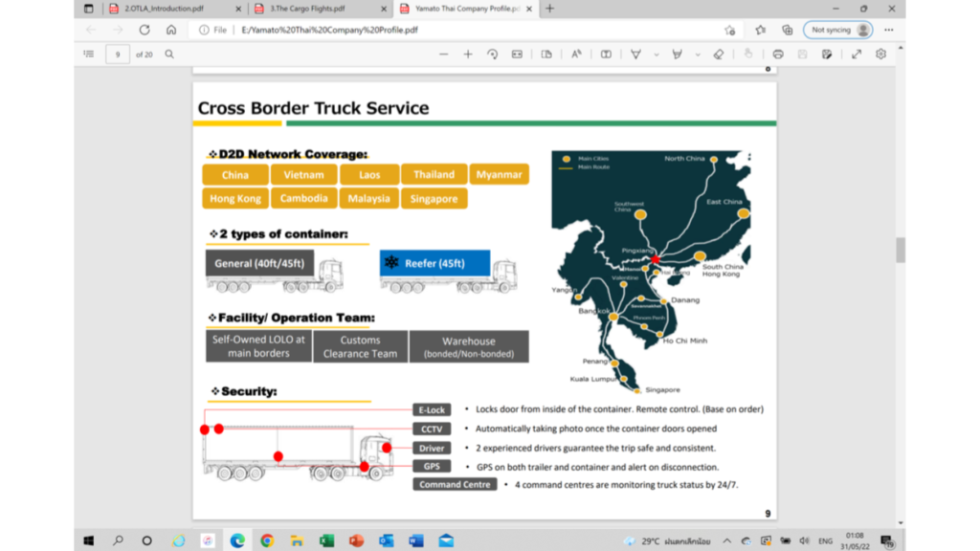
Task: Search in the PDF document
Action: coord(169,55)
